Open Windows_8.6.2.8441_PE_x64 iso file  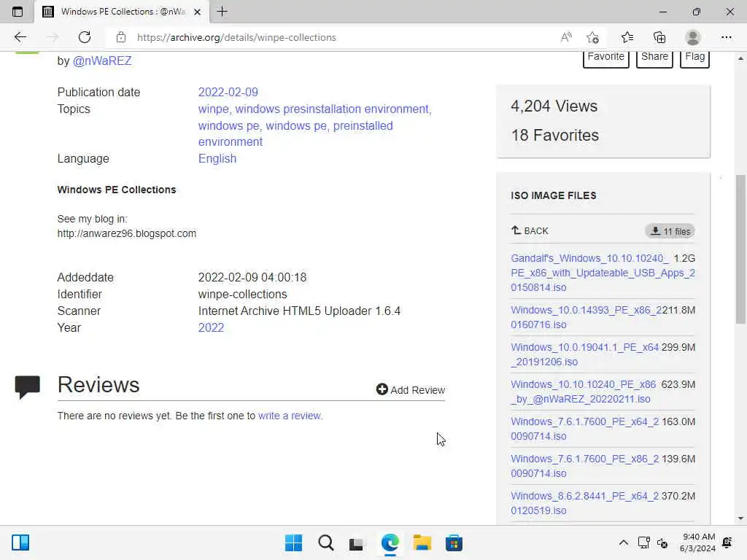(x=584, y=503)
